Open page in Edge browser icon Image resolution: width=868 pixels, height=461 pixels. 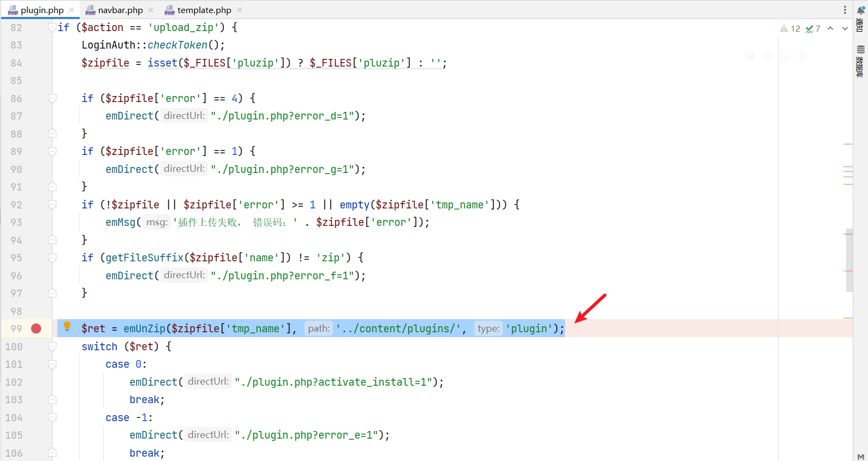point(802,56)
